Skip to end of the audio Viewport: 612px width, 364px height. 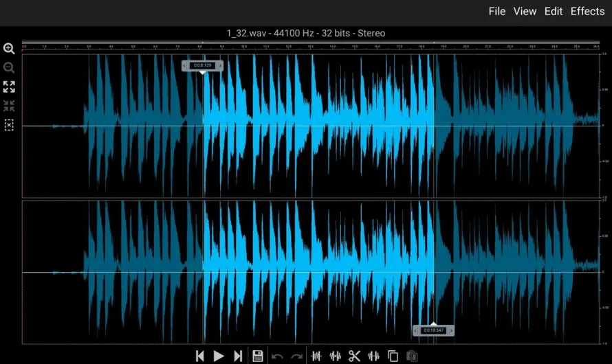[x=238, y=356]
